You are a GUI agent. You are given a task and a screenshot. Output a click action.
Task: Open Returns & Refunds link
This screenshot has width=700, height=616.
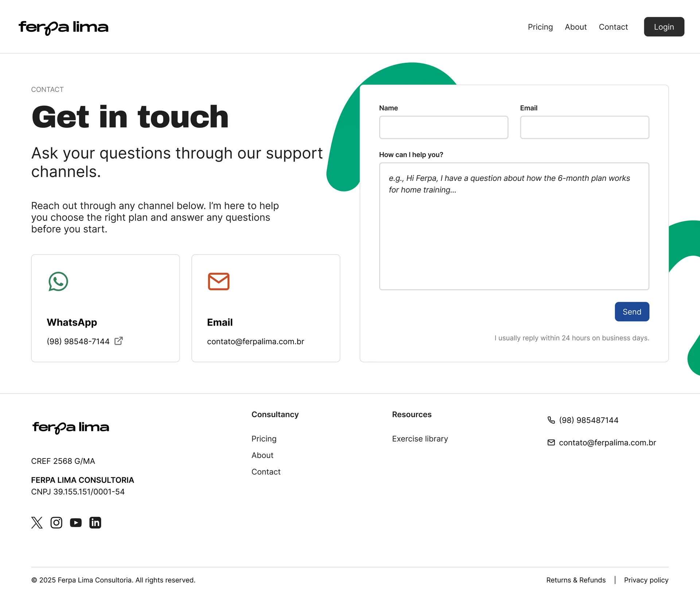pos(576,580)
